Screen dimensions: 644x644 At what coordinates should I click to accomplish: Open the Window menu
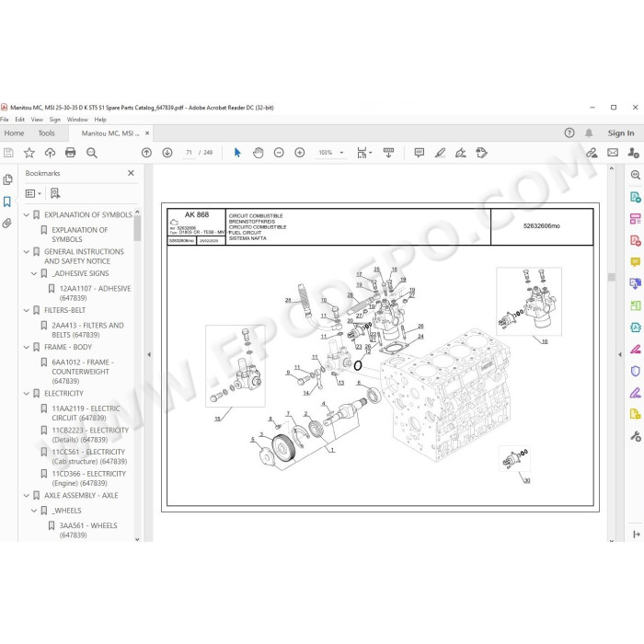point(77,120)
